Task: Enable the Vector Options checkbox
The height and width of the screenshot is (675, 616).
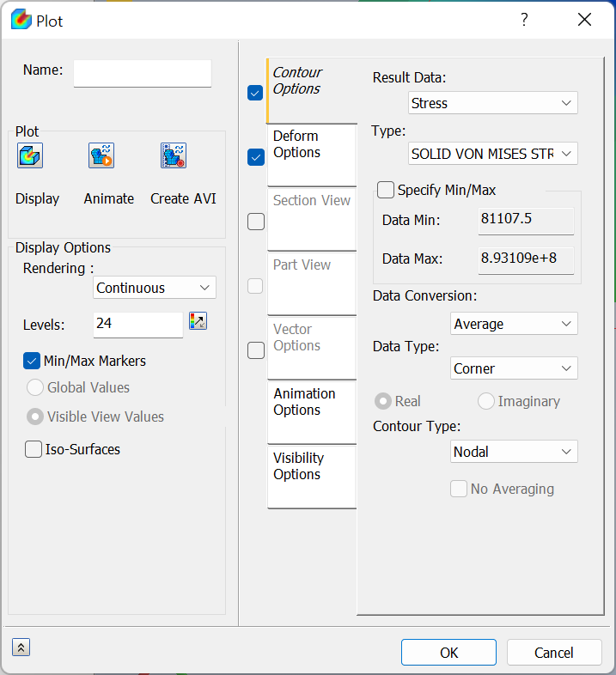Action: point(255,350)
